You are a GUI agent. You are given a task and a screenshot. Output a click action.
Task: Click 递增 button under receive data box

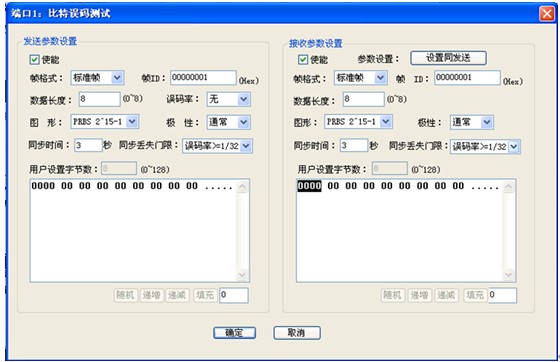[420, 295]
